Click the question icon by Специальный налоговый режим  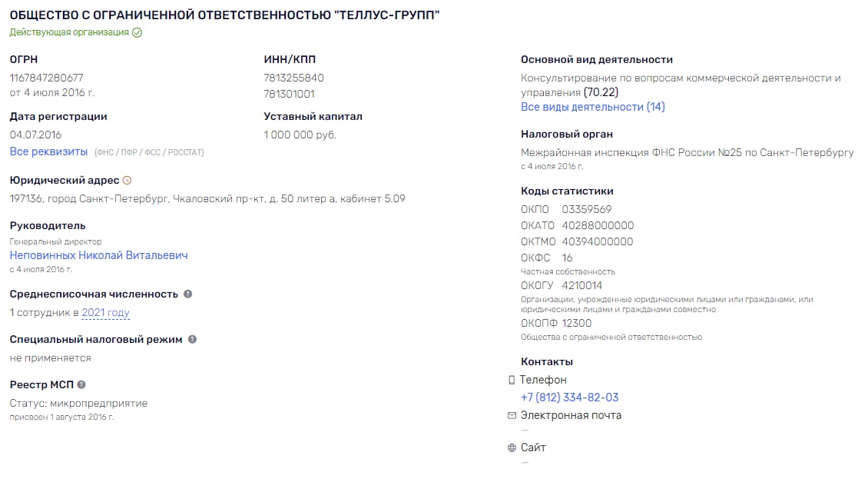[x=192, y=339]
